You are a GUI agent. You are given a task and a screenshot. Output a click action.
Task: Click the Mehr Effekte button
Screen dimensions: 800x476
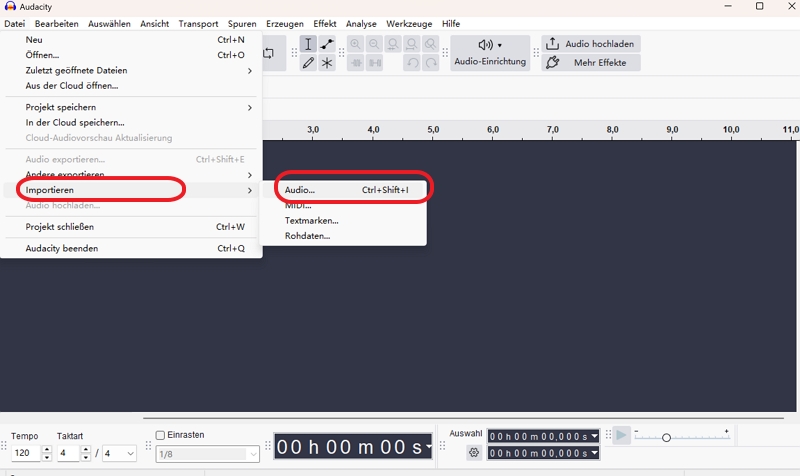(x=590, y=63)
